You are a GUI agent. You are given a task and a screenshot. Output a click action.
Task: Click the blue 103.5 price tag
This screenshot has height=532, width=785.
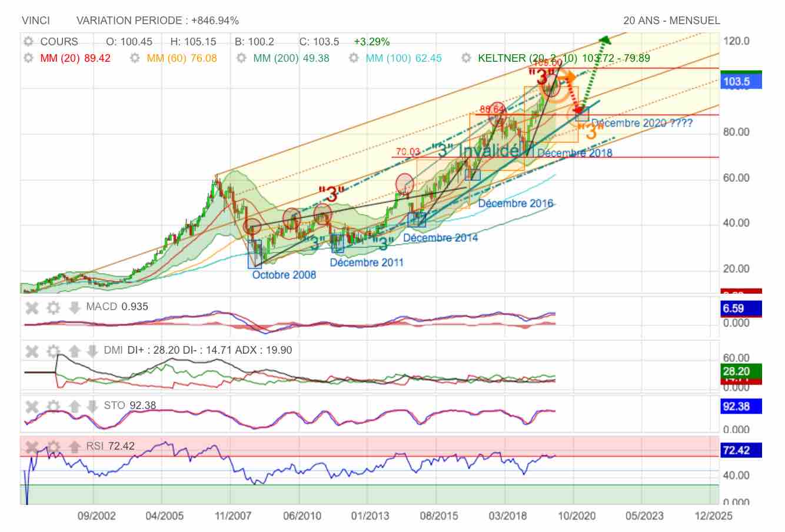[741, 82]
